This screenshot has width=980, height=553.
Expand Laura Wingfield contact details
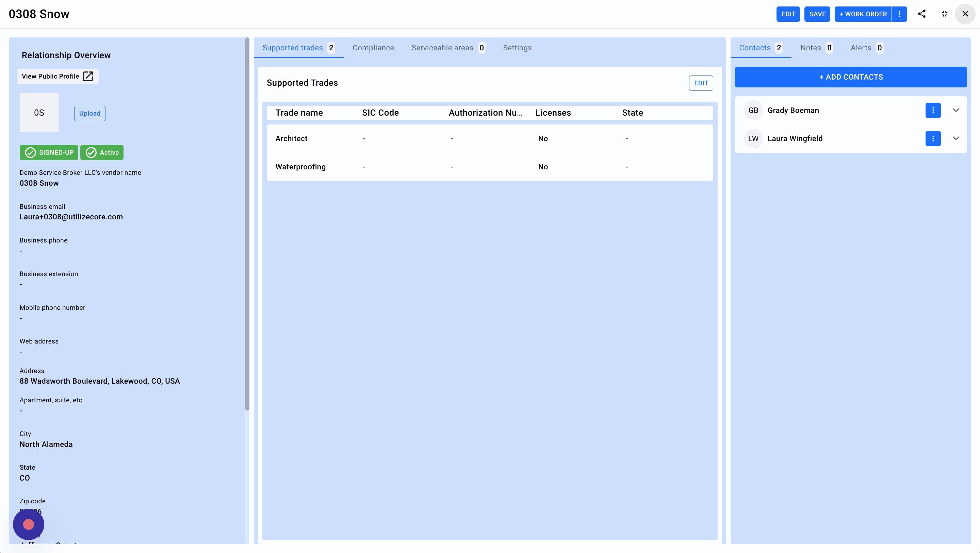click(955, 138)
